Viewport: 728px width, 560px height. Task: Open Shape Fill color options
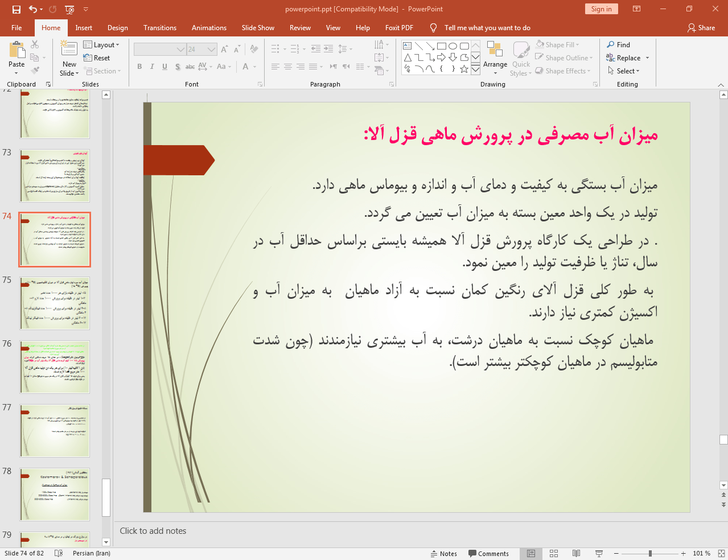557,45
